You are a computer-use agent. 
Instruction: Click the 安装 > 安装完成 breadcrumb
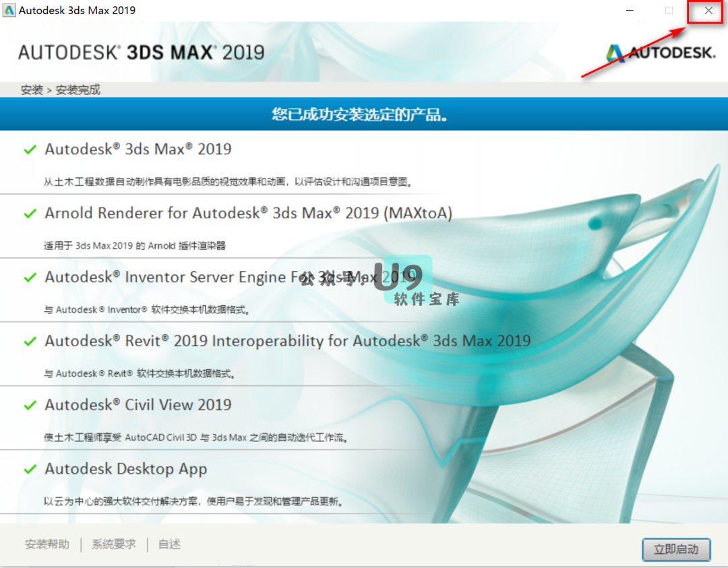(x=61, y=90)
